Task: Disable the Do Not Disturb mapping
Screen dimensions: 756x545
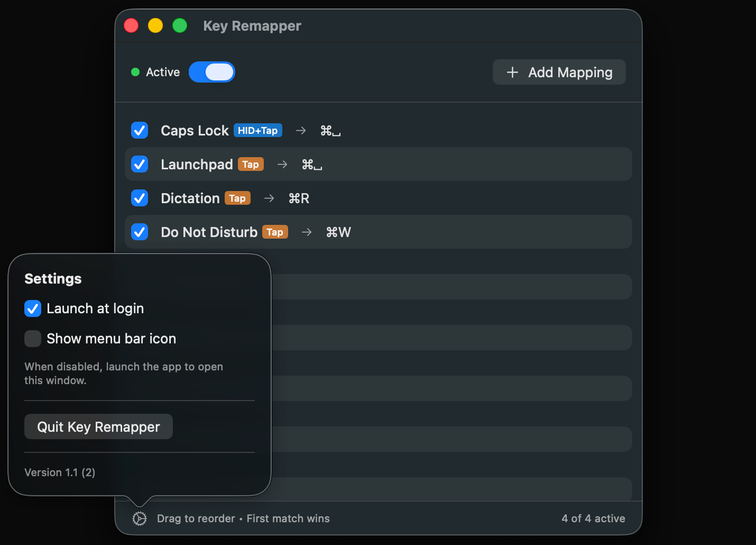Action: pyautogui.click(x=139, y=232)
